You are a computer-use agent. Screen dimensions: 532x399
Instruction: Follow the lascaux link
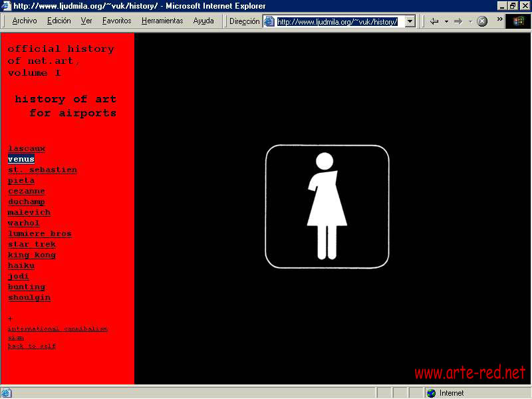click(27, 148)
